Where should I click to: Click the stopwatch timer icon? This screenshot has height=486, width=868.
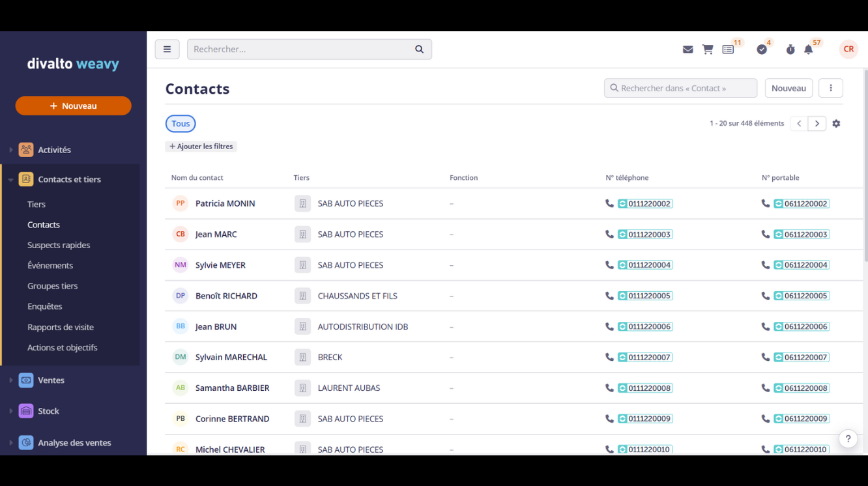790,49
